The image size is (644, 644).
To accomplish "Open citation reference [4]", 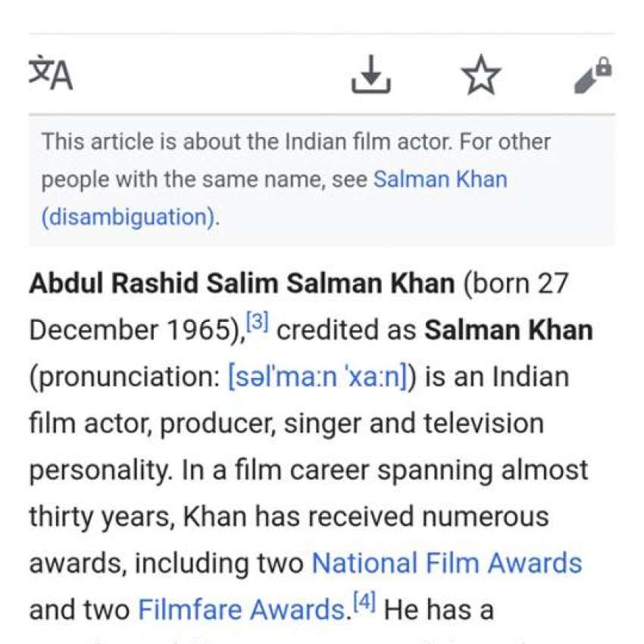I will click(x=364, y=602).
